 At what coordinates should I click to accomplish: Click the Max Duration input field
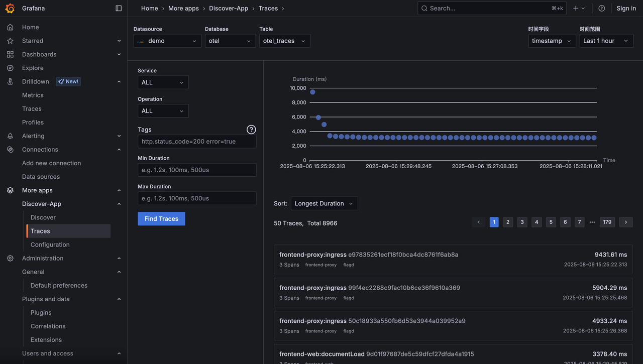197,198
